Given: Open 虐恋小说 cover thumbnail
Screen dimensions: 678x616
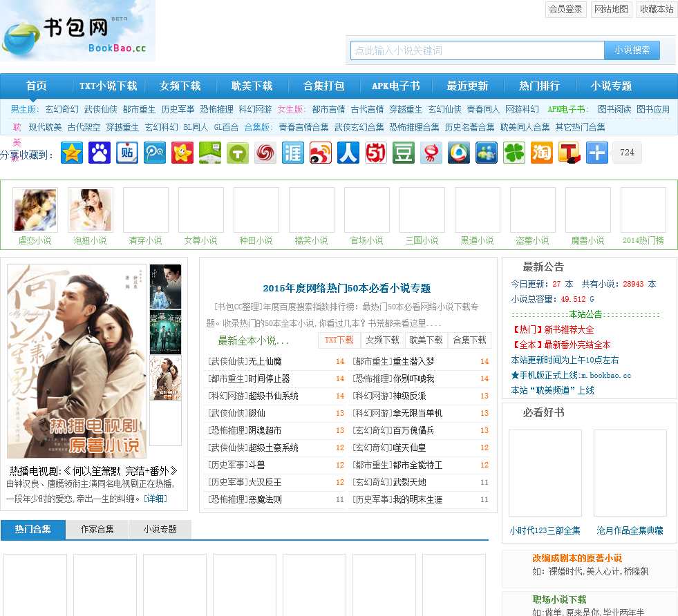Looking at the screenshot, I should (x=35, y=210).
